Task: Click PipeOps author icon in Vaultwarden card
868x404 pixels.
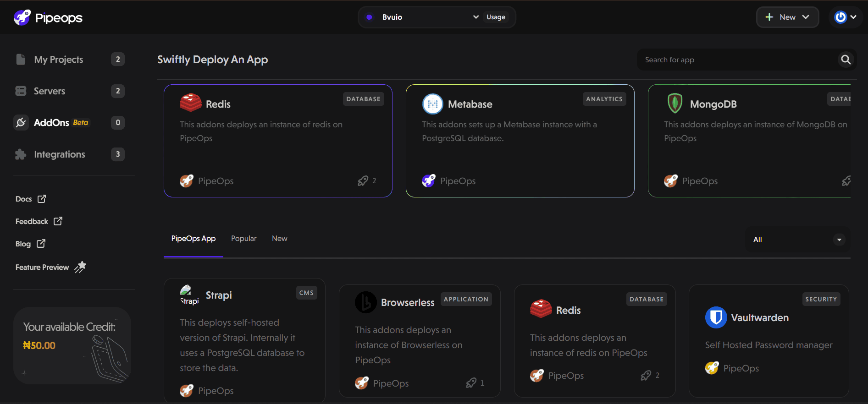Action: click(x=712, y=368)
